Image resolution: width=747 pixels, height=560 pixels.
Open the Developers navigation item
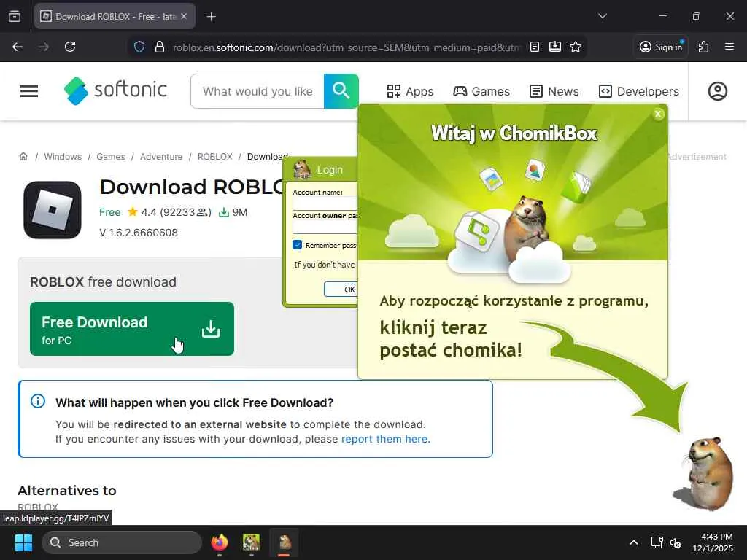coord(639,91)
